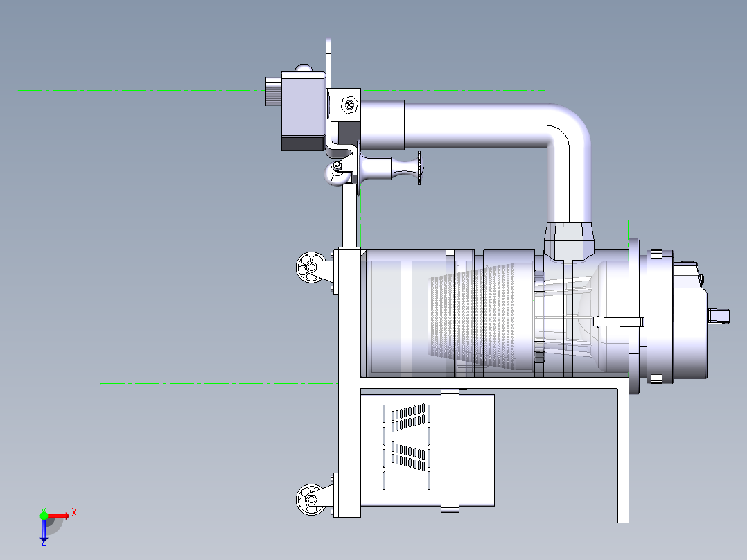Select the grey rectangular box at the top left
The width and height of the screenshot is (747, 560).
(x=304, y=111)
